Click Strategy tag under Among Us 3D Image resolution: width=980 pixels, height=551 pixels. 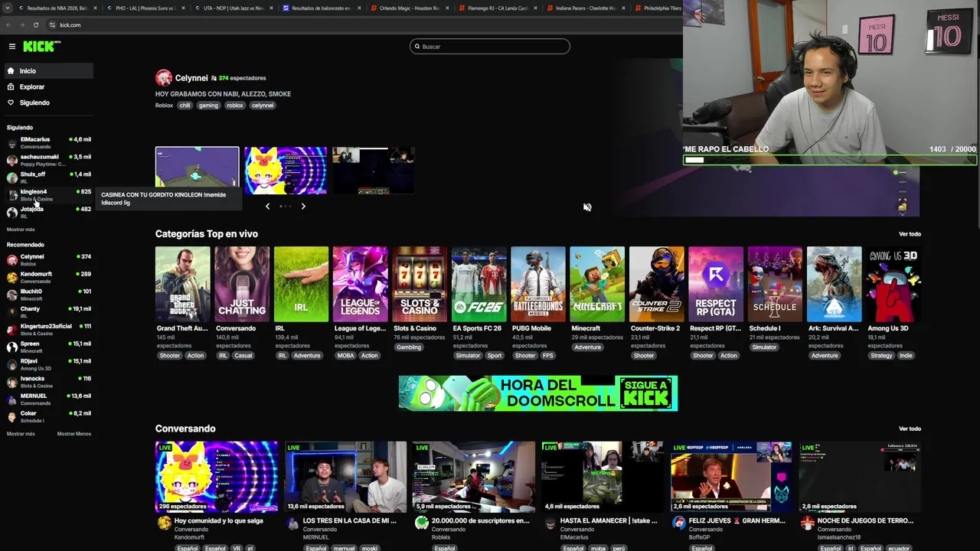pyautogui.click(x=881, y=355)
